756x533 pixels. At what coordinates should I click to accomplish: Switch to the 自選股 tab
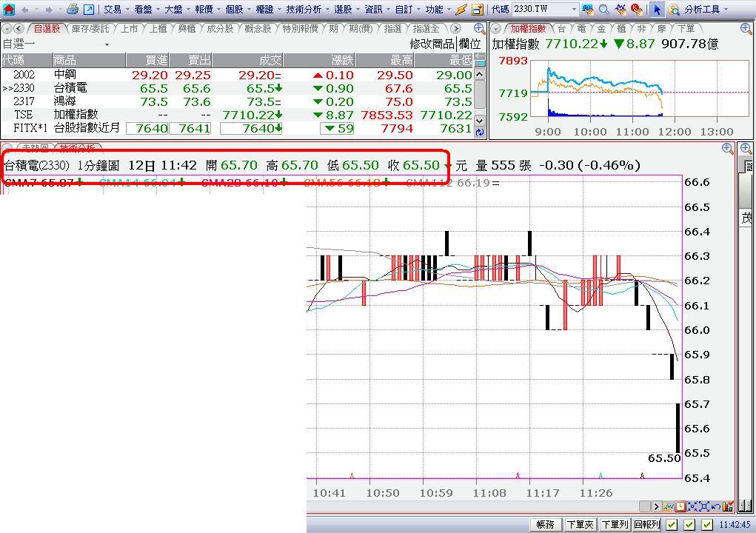(x=47, y=28)
